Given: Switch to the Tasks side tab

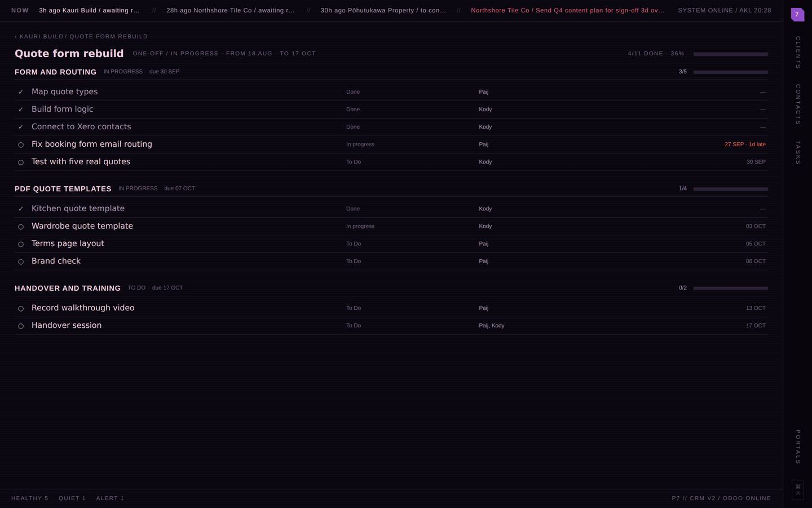Looking at the screenshot, I should [x=797, y=153].
